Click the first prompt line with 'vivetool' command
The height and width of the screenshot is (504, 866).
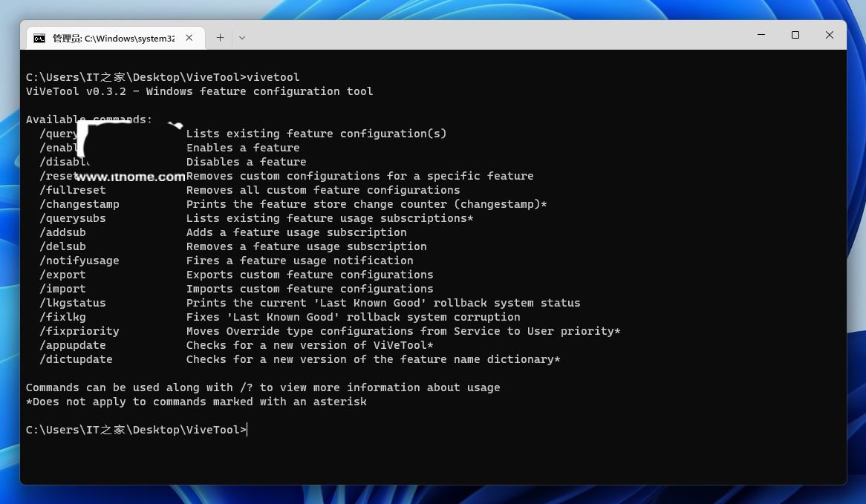[x=163, y=77]
